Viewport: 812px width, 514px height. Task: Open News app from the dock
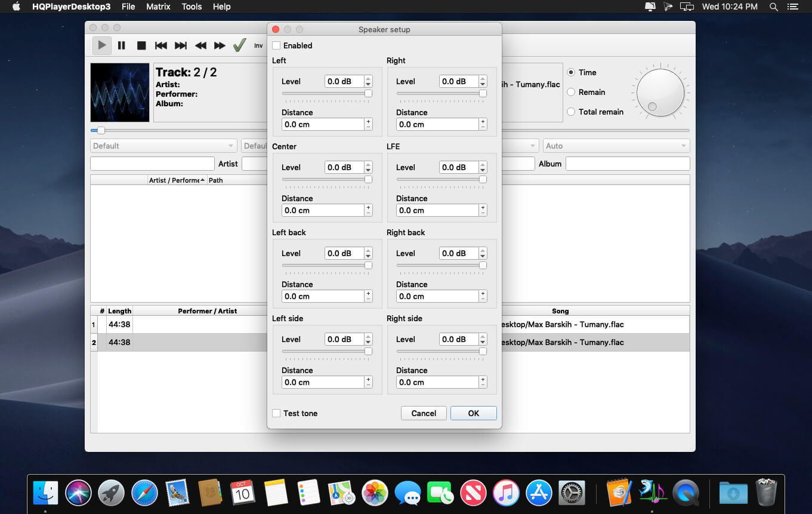coord(473,493)
